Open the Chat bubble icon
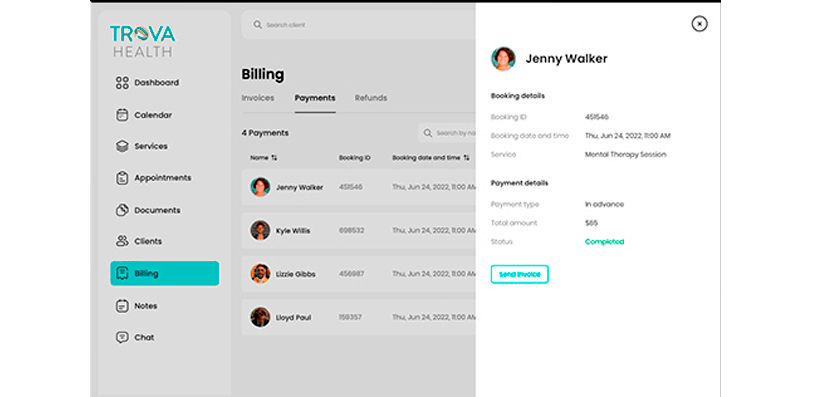The height and width of the screenshot is (397, 813). 122,337
